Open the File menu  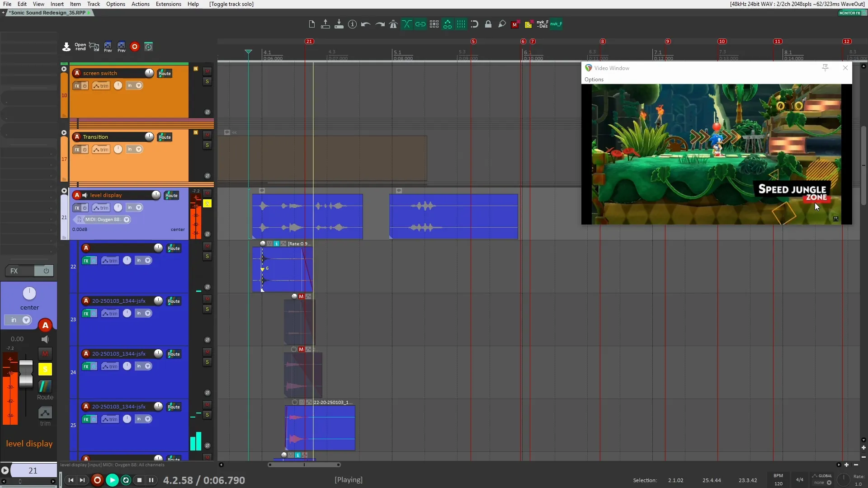coord(7,4)
